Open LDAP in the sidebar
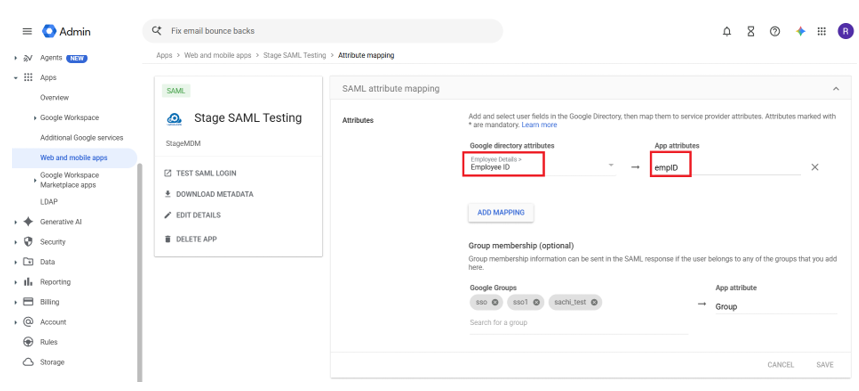The image size is (859, 391). pyautogui.click(x=49, y=202)
